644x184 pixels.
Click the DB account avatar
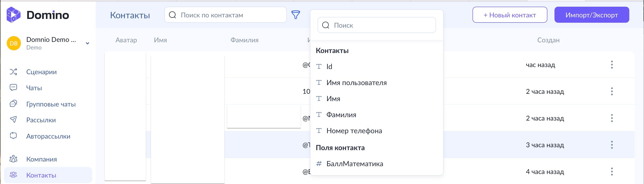point(14,43)
